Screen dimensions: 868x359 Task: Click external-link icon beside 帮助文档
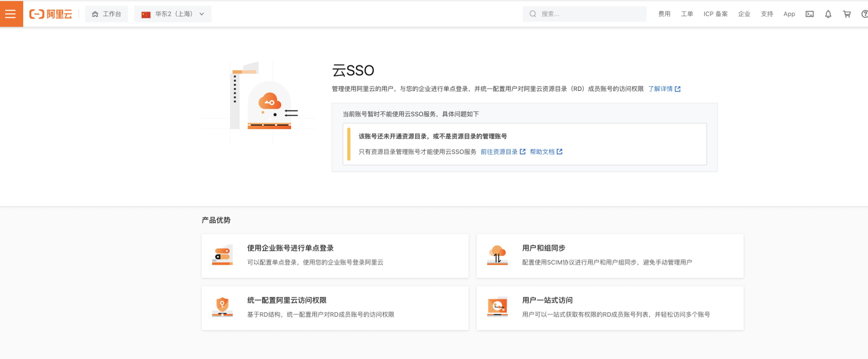(x=560, y=152)
